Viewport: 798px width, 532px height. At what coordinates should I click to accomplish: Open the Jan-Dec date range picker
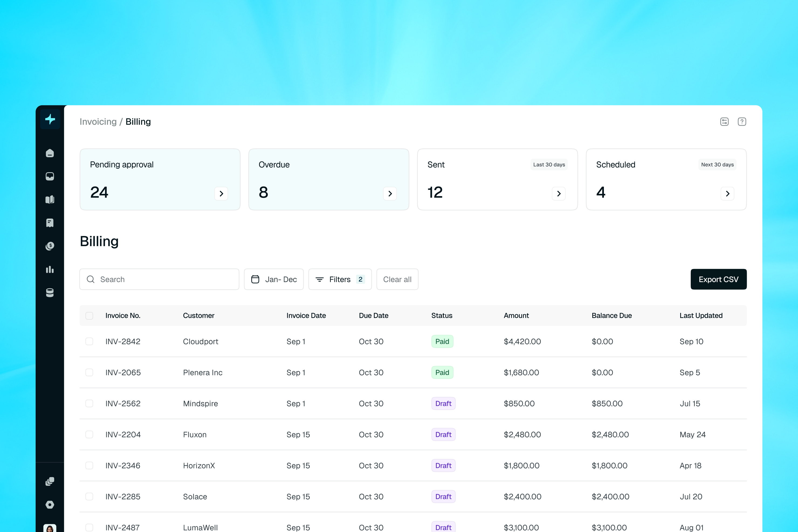click(x=274, y=279)
